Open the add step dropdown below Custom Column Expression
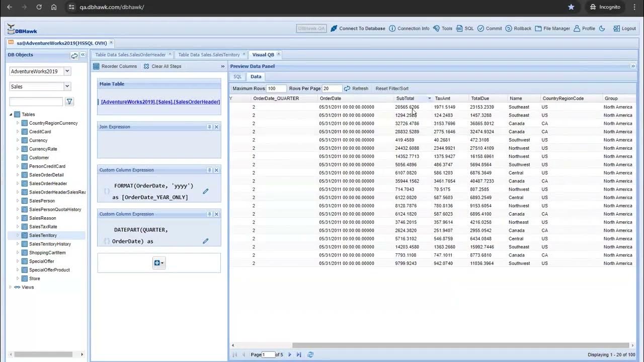 tap(158, 262)
